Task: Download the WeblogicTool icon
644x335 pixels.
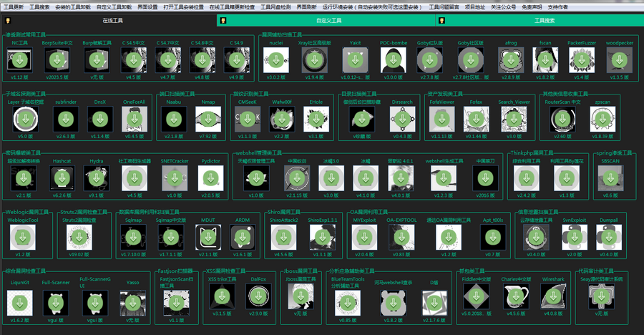Action: (23, 237)
